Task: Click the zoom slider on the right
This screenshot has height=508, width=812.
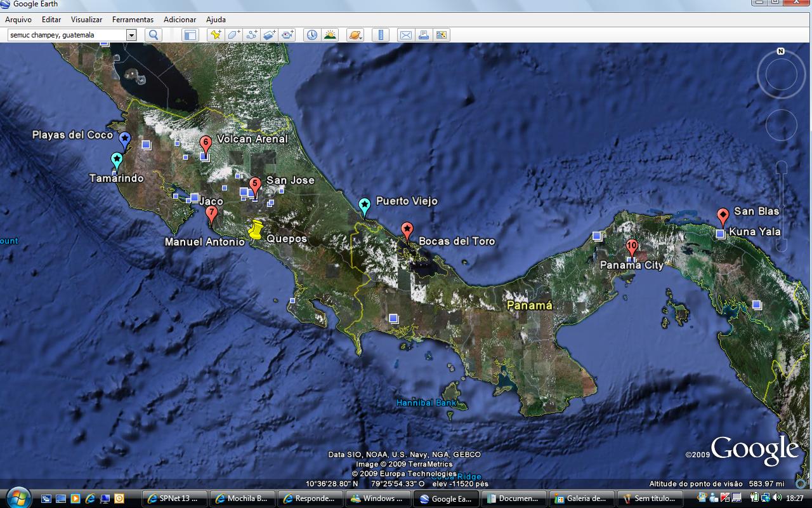Action: (x=782, y=206)
